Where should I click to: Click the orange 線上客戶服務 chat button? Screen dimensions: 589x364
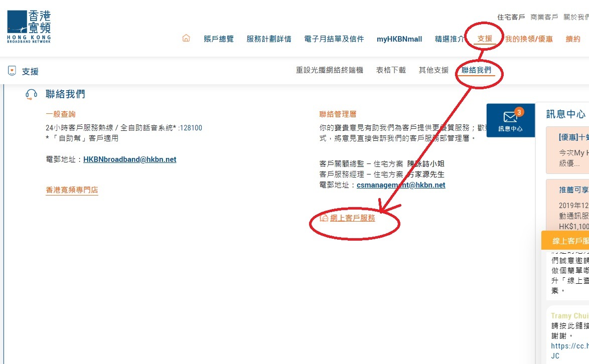pos(565,241)
